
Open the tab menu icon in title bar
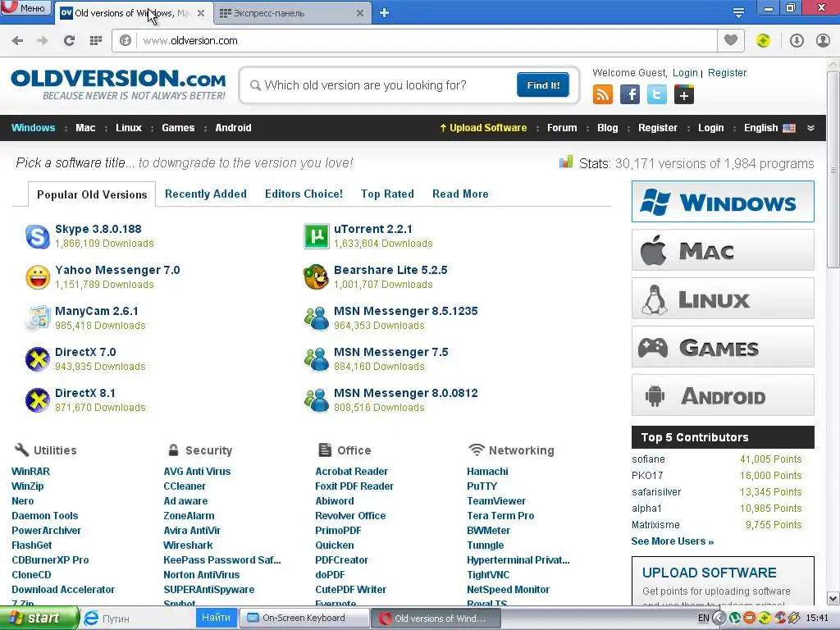[738, 12]
